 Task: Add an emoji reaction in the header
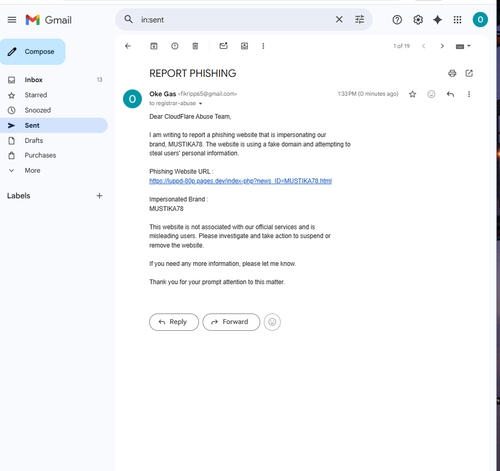click(431, 94)
